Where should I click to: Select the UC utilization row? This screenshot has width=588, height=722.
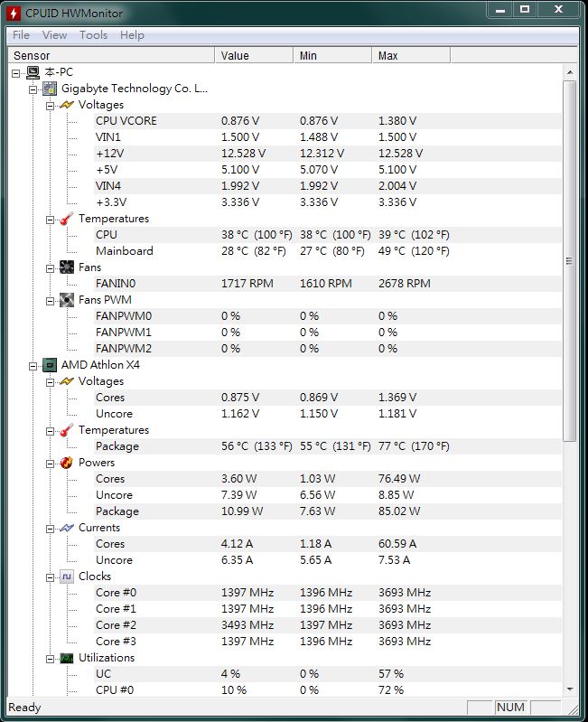(328, 674)
